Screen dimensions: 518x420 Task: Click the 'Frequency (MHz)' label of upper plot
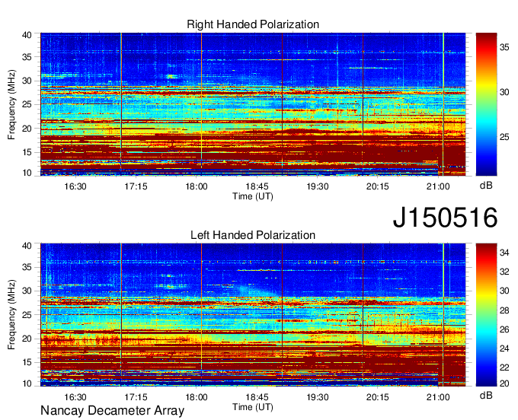pyautogui.click(x=11, y=104)
